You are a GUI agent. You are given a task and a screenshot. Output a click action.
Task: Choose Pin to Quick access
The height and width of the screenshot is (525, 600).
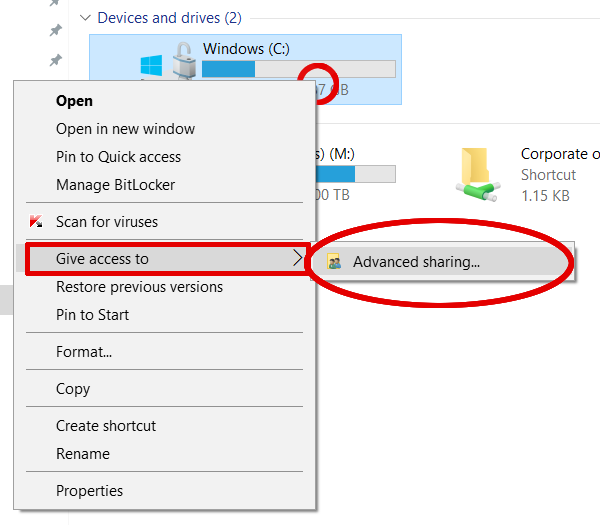pyautogui.click(x=118, y=157)
